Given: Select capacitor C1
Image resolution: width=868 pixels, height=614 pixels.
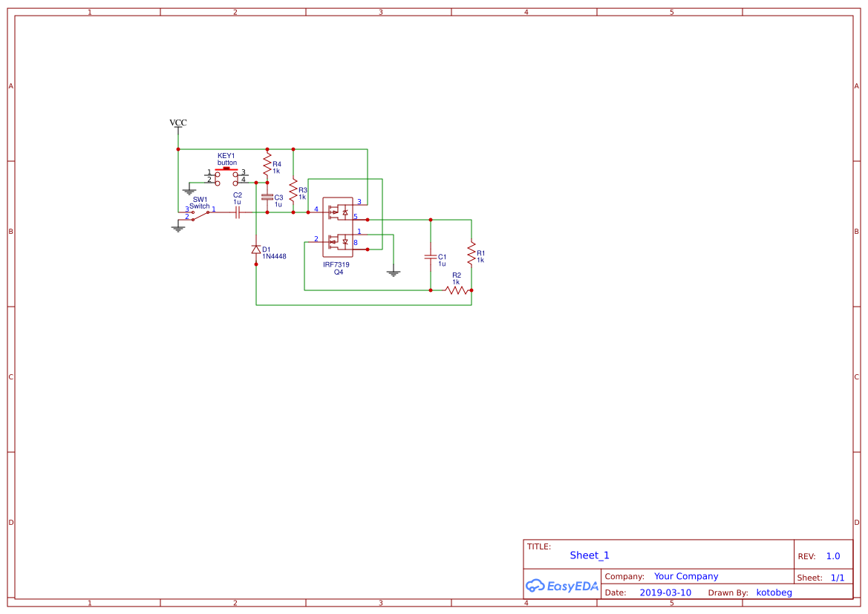Looking at the screenshot, I should click(x=431, y=258).
